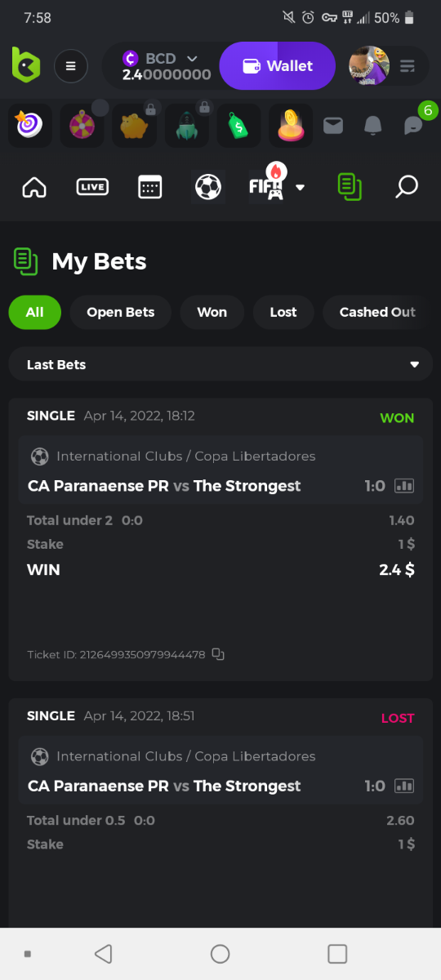Image resolution: width=441 pixels, height=980 pixels.
Task: Open the profile avatar picture
Action: coord(369,66)
